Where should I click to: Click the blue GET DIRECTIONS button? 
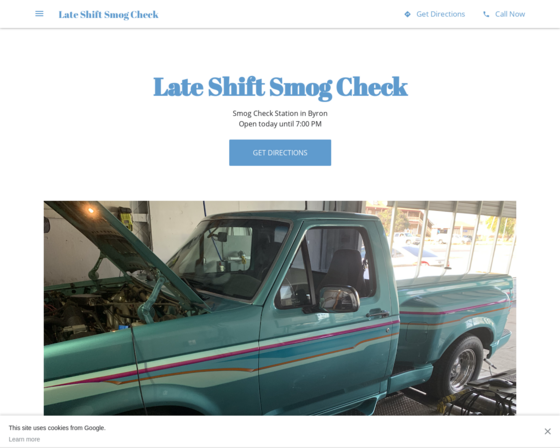click(x=280, y=153)
